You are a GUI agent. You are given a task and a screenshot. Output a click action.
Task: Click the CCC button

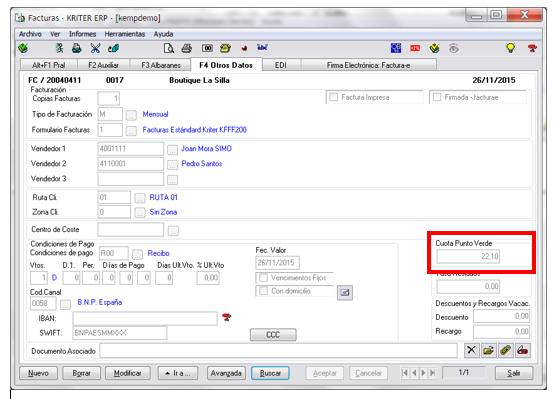[x=273, y=335]
